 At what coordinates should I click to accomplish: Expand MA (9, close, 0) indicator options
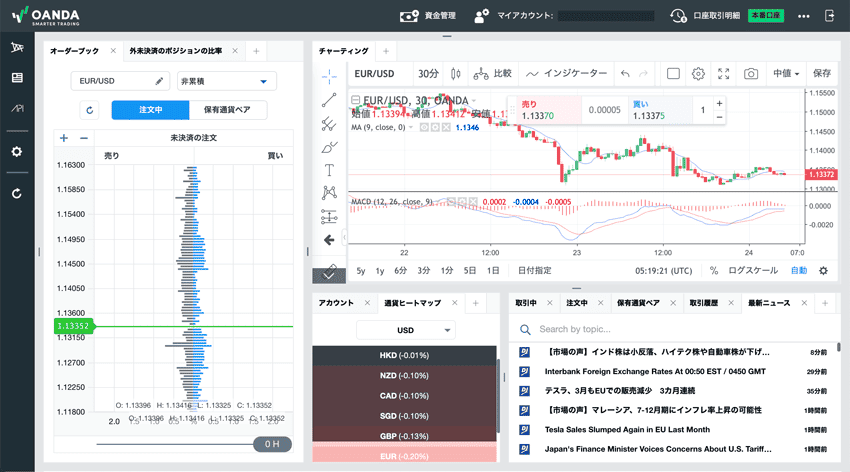point(411,127)
